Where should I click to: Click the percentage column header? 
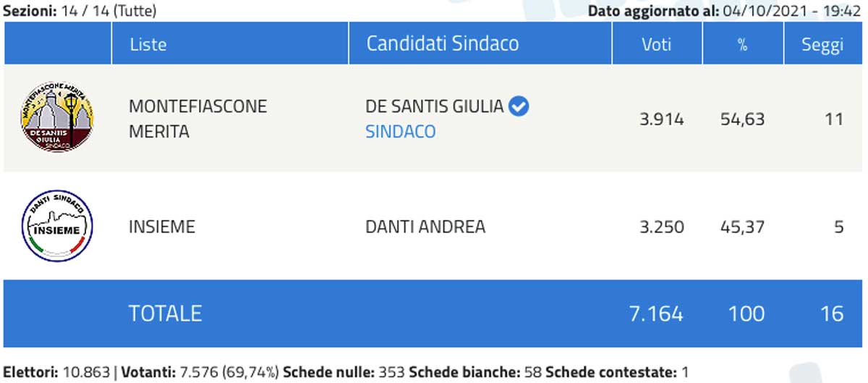click(742, 44)
